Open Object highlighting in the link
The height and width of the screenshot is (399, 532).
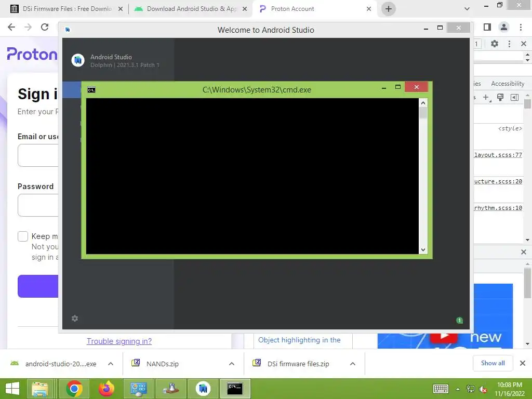pos(299,340)
